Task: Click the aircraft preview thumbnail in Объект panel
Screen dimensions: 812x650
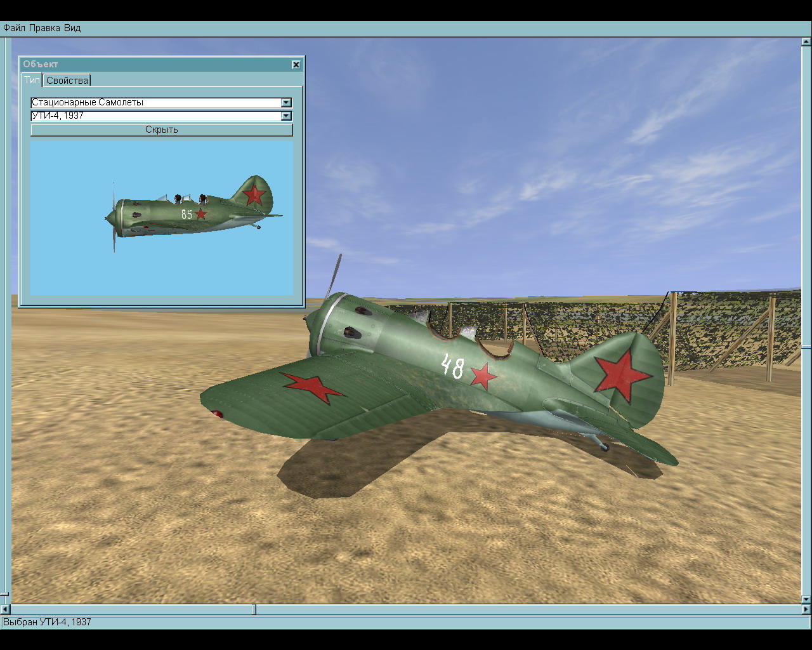Action: [x=162, y=218]
